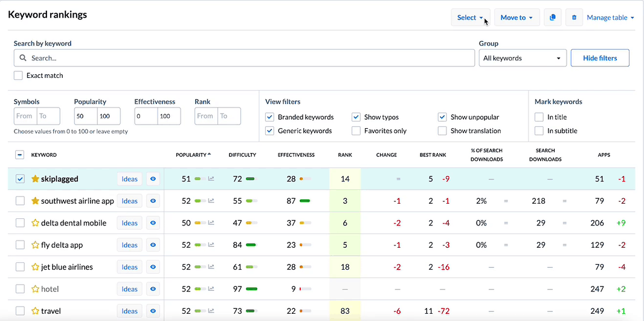This screenshot has width=644, height=321.
Task: Uncheck the Branded keywords filter
Action: (270, 117)
